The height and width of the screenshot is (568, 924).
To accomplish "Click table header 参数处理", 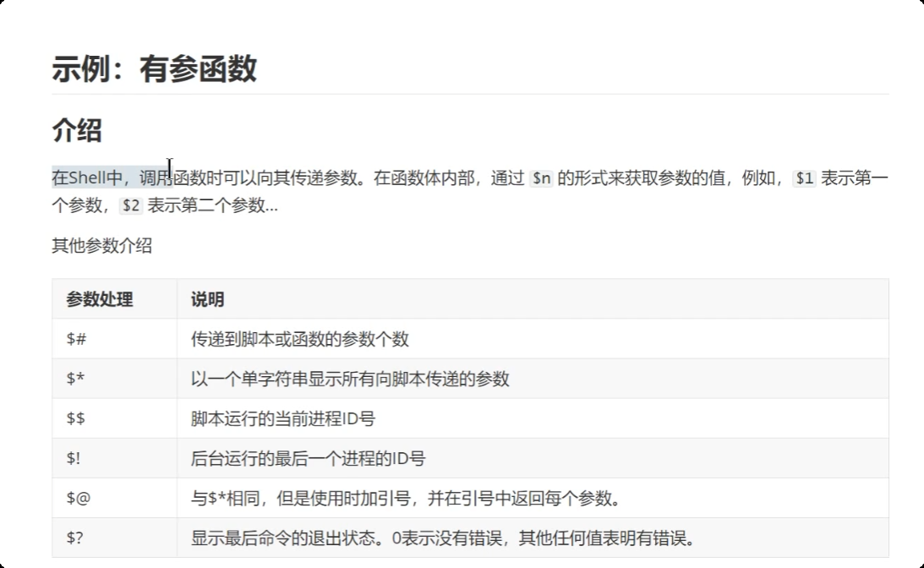I will (100, 299).
